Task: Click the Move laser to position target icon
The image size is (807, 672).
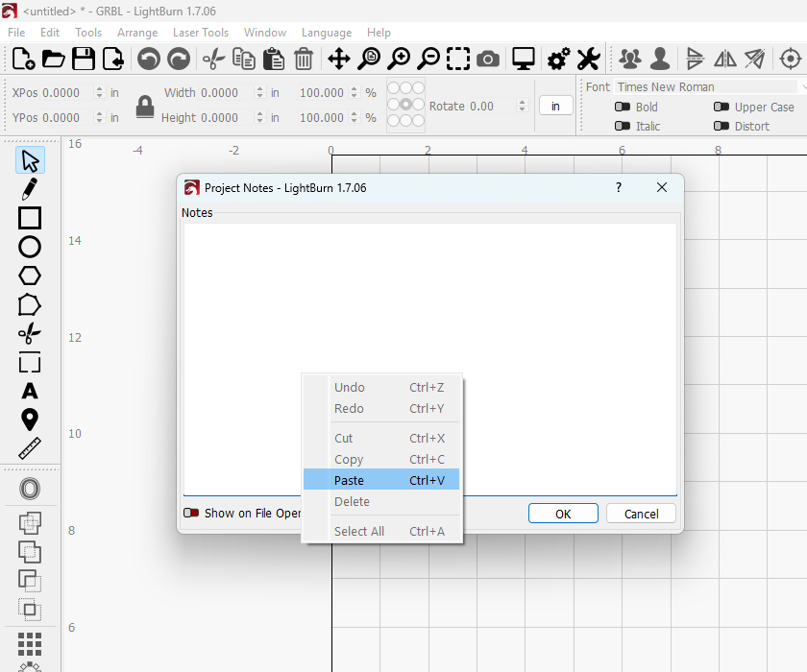Action: click(x=791, y=59)
